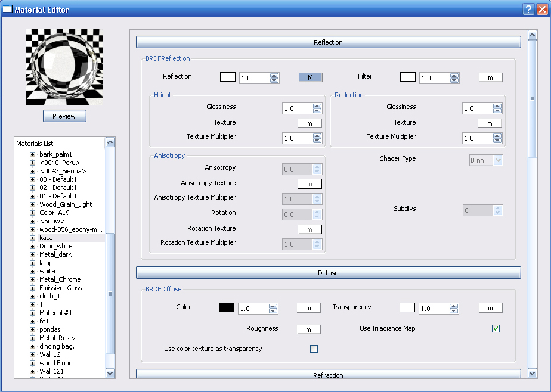
Task: Adjust the Reflection Glossiness spinner
Action: pos(497,108)
